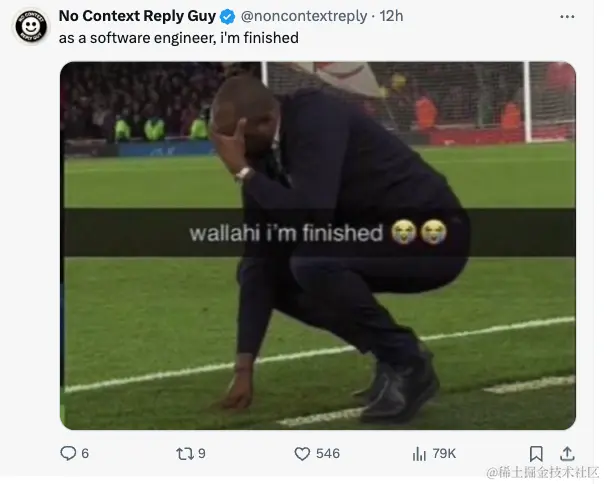Share tweet via upload arrow icon
Screen dimensions: 604x484
click(567, 454)
